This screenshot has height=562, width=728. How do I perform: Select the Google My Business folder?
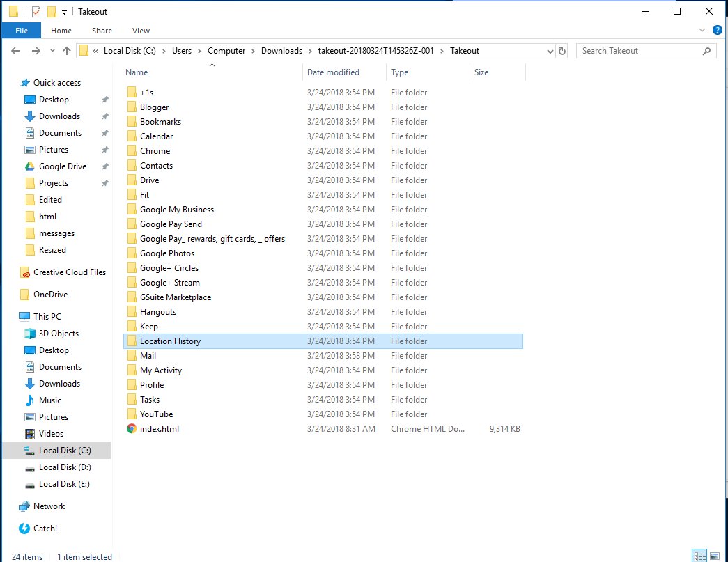pyautogui.click(x=176, y=210)
